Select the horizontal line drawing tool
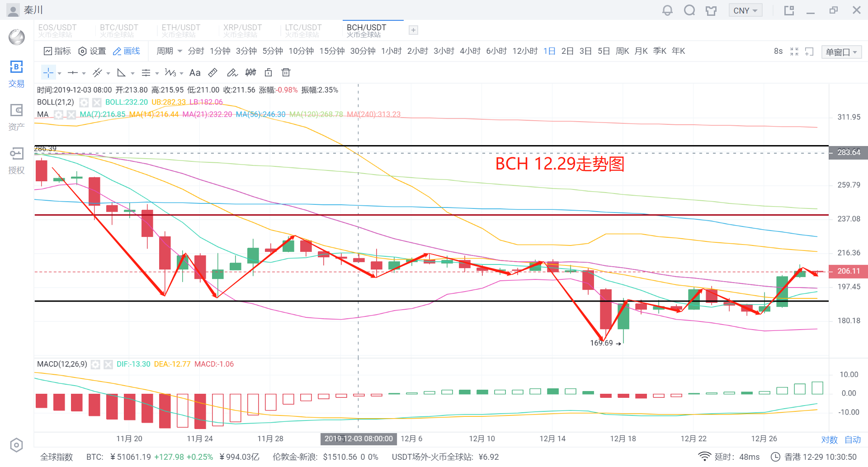The height and width of the screenshot is (467, 868). coord(73,73)
